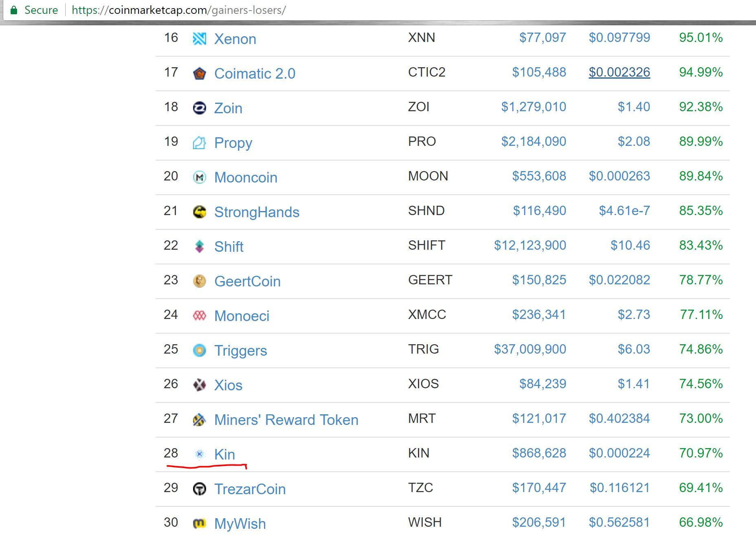Click the Shift diamond icon
The image size is (756, 541).
[x=199, y=246]
